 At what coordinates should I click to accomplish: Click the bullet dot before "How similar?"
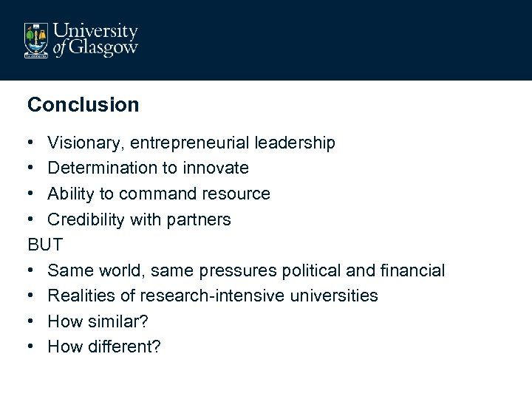pos(31,321)
